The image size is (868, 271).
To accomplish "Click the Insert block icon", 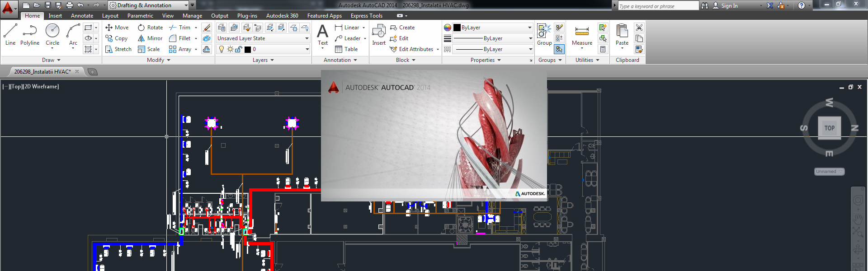I will (379, 34).
